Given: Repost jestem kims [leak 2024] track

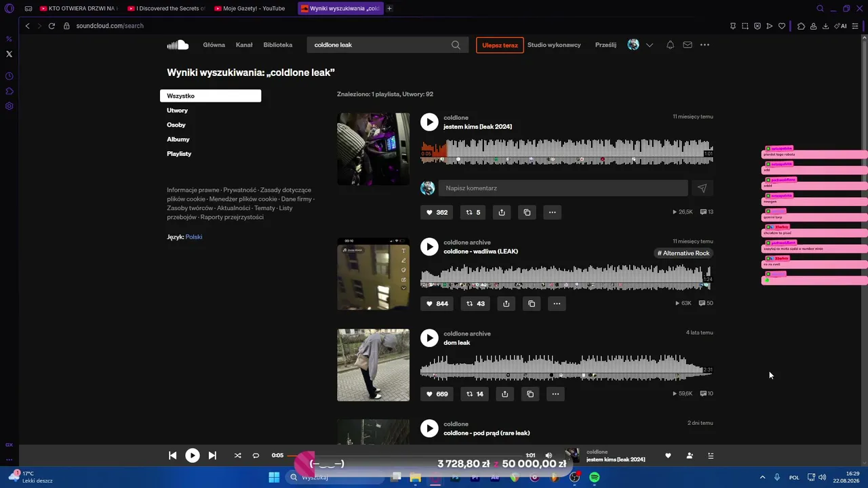Looking at the screenshot, I should (x=473, y=212).
